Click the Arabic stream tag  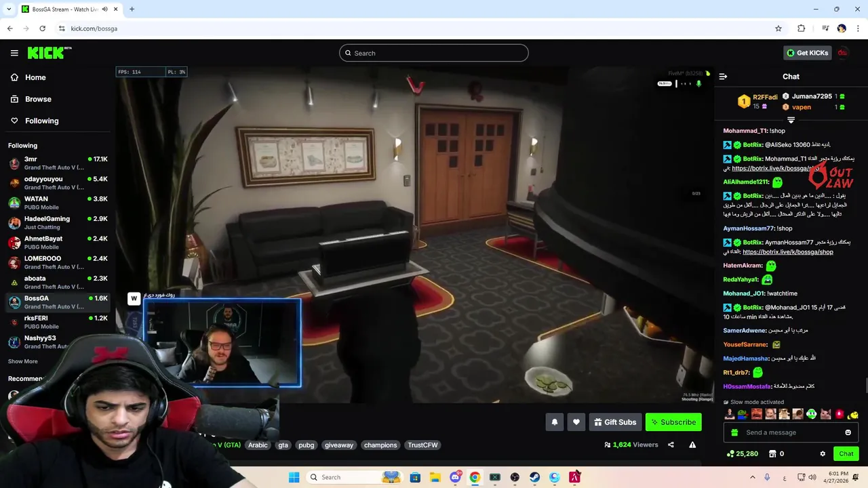(258, 445)
